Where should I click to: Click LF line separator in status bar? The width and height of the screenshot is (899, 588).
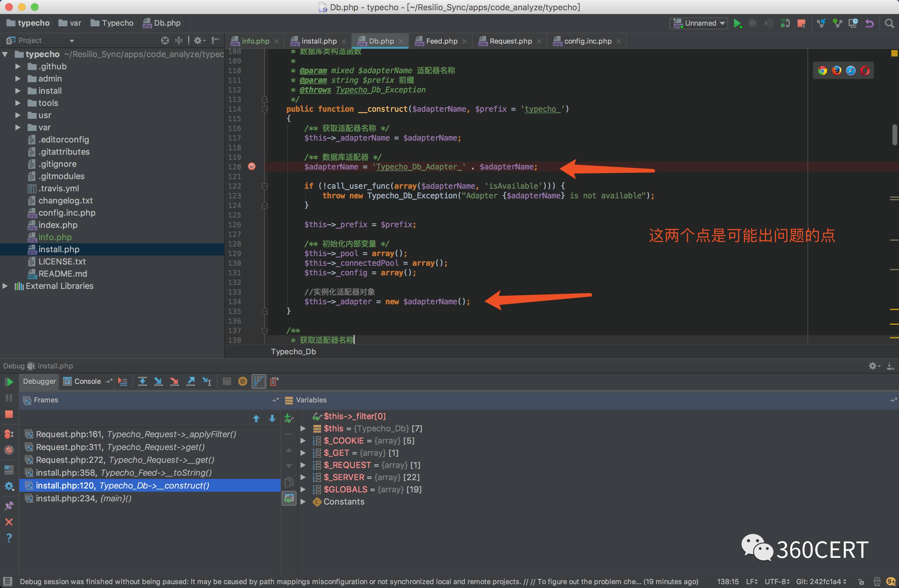751,582
